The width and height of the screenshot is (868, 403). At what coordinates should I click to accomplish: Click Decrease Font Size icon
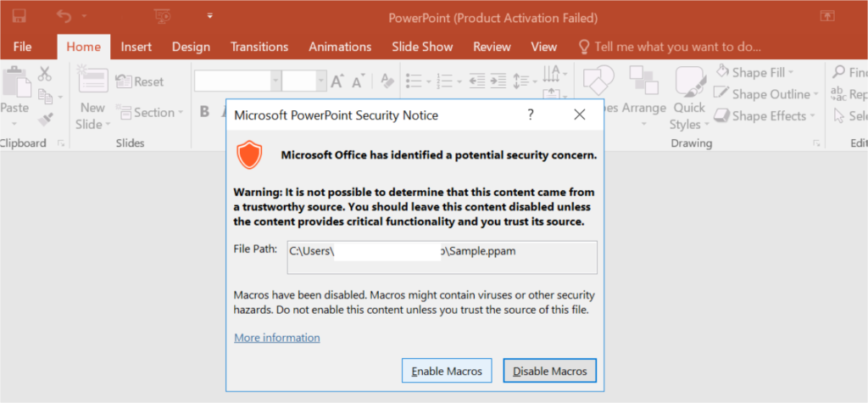coord(359,81)
